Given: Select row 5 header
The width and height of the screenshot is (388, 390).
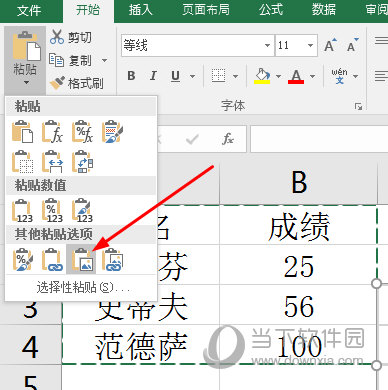Looking at the screenshot, I should pos(30,378).
